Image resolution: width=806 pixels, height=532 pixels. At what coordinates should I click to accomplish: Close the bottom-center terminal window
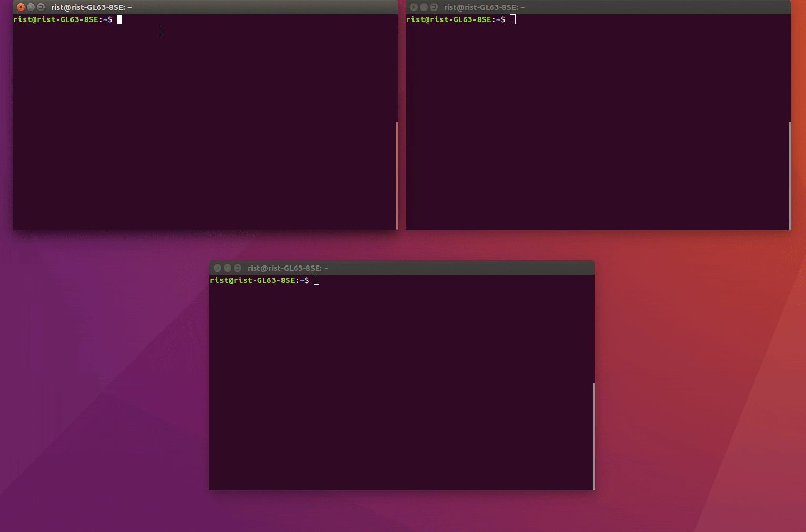[217, 268]
